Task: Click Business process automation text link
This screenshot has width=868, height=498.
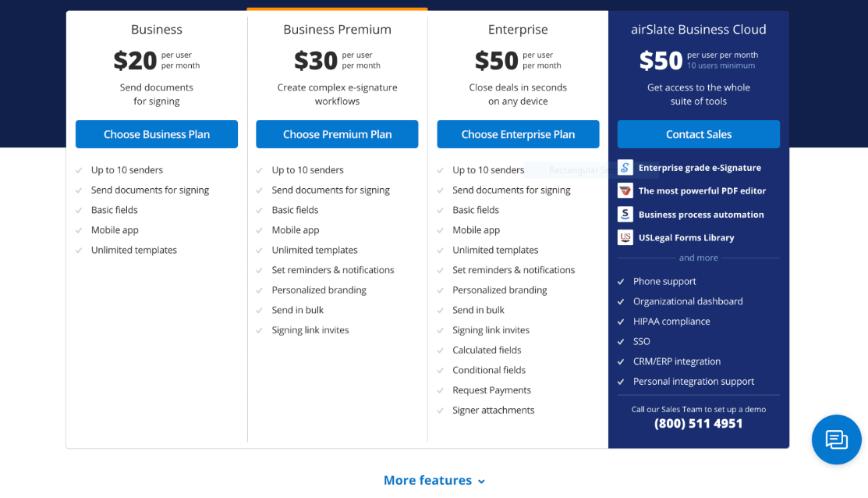Action: (x=701, y=215)
